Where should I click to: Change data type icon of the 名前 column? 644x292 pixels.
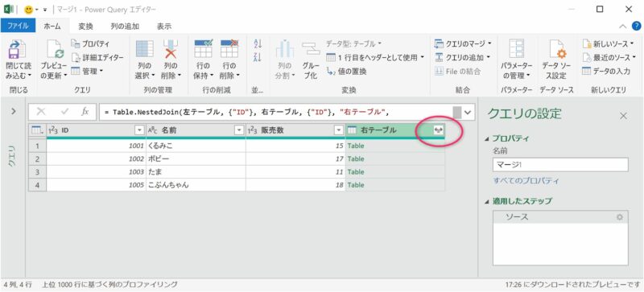153,130
